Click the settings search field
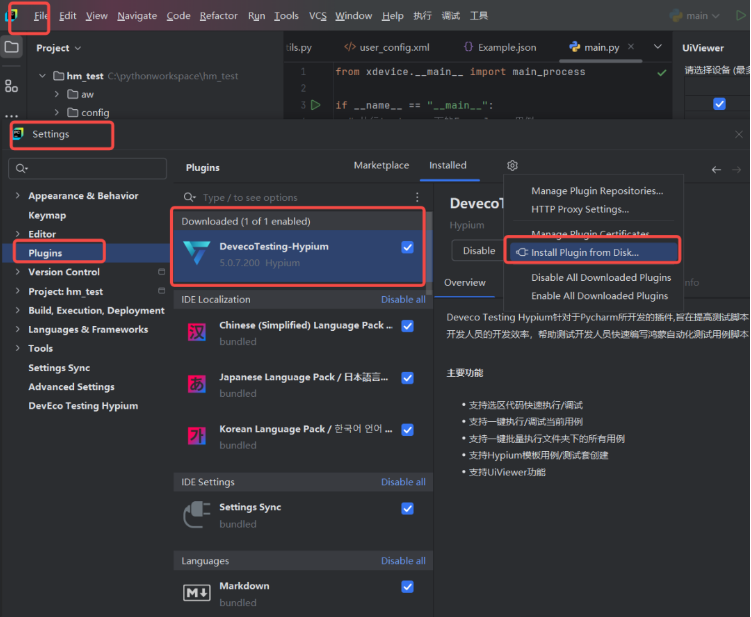 [x=88, y=169]
